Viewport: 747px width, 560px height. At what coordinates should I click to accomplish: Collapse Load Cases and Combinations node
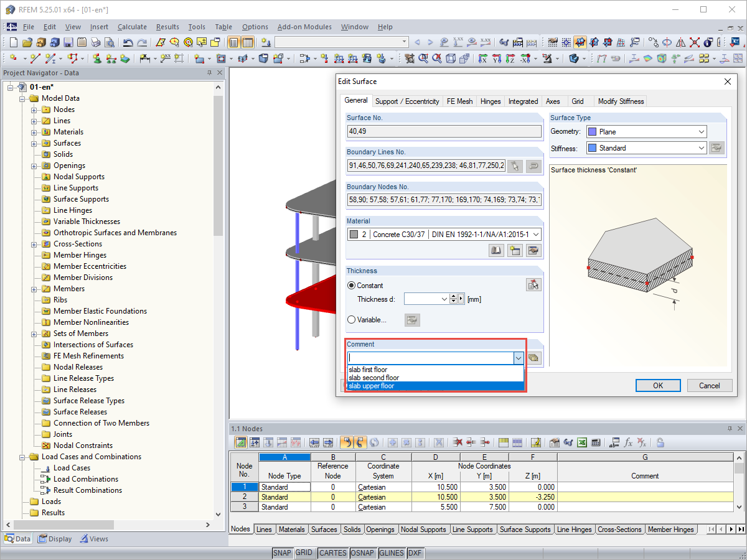[x=22, y=457]
